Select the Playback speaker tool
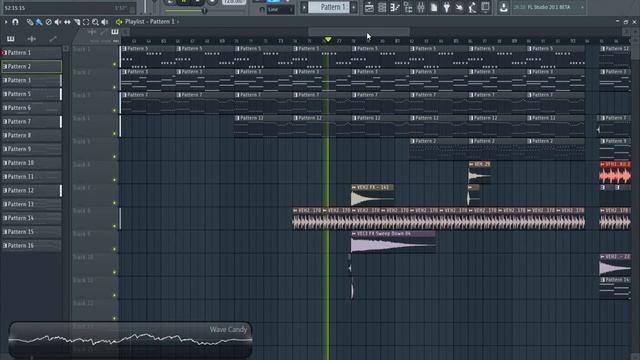Screen dimensions: 640x360 105,22
